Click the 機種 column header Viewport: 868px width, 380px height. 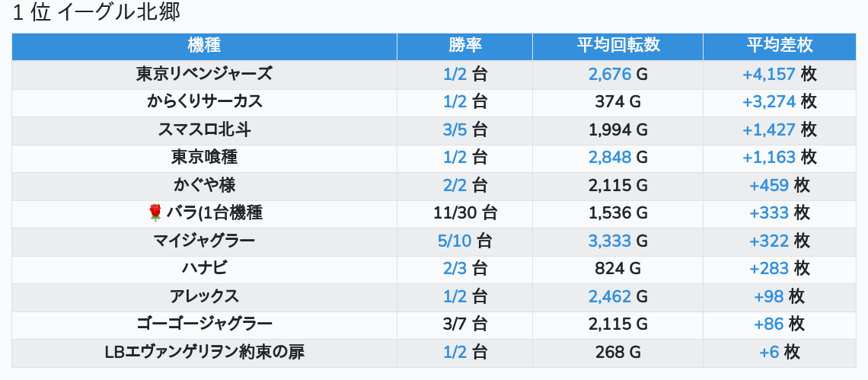tap(203, 46)
